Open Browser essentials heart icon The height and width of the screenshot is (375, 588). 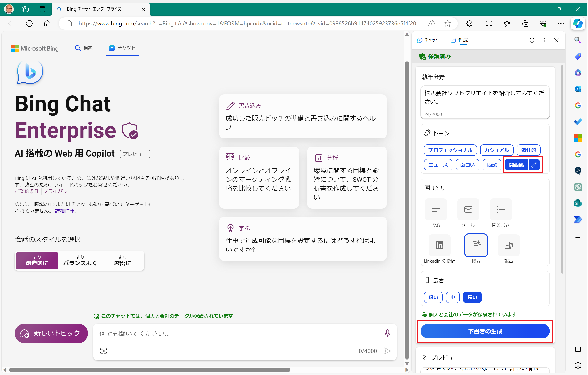click(x=543, y=23)
